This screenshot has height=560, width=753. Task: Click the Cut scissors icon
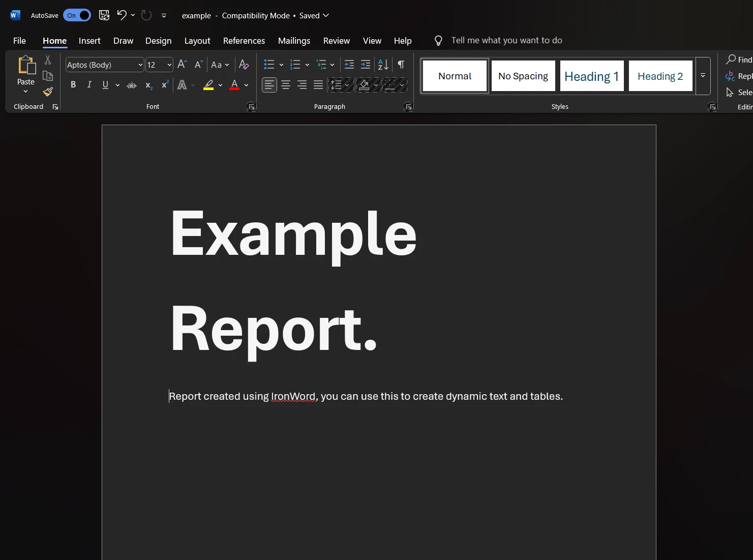[48, 60]
